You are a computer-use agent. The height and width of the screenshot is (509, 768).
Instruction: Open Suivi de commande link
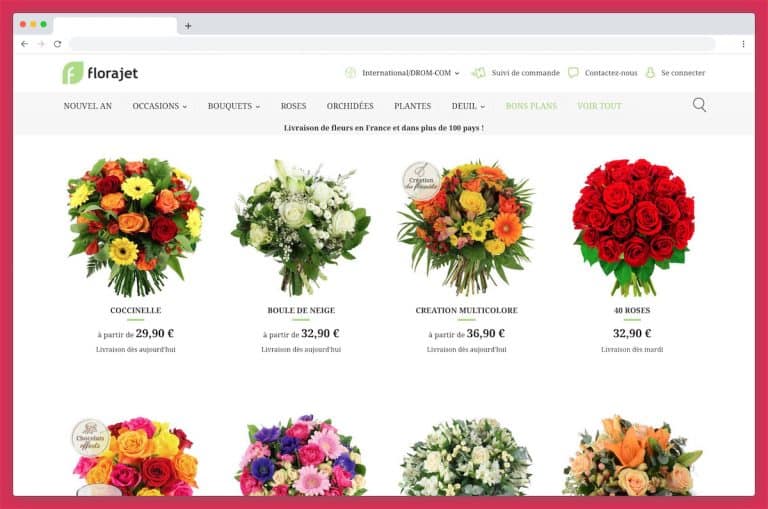[526, 73]
